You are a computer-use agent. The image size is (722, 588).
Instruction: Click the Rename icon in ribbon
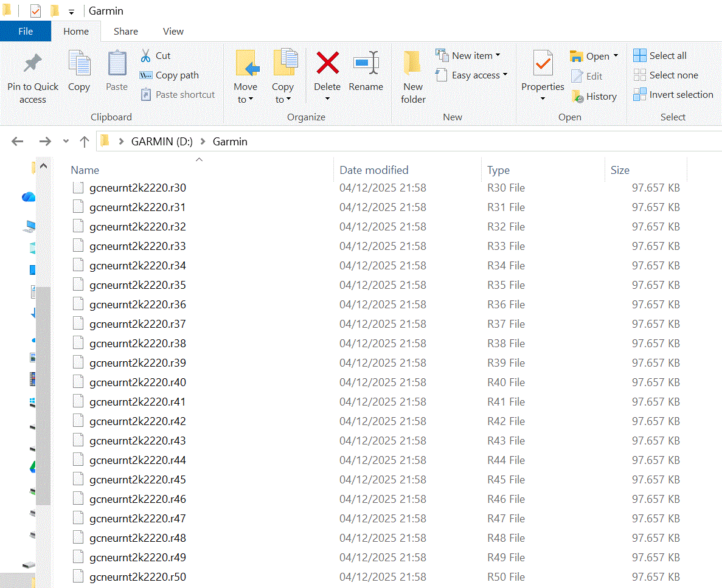tap(366, 63)
